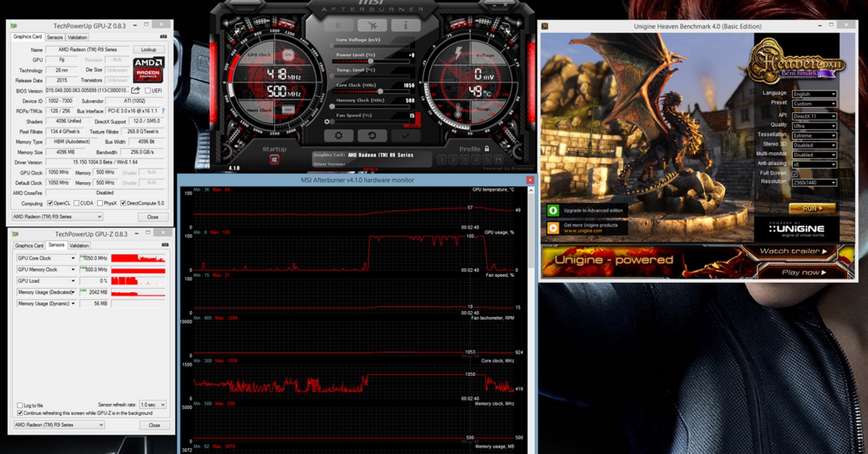Screen dimensions: 868x454
Task: Open the Tessellation dropdown showing Extreme
Action: tap(814, 135)
